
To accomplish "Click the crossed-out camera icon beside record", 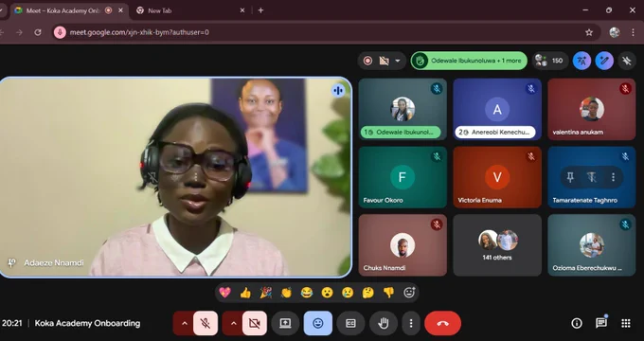I will click(384, 61).
